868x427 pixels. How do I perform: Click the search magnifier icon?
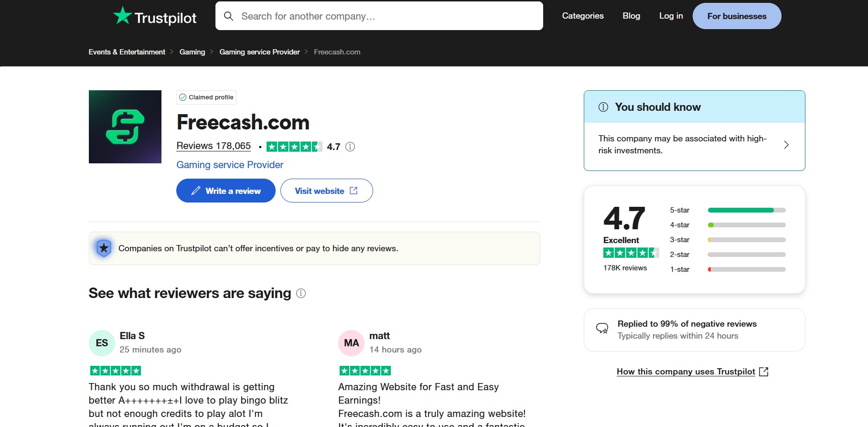(229, 16)
